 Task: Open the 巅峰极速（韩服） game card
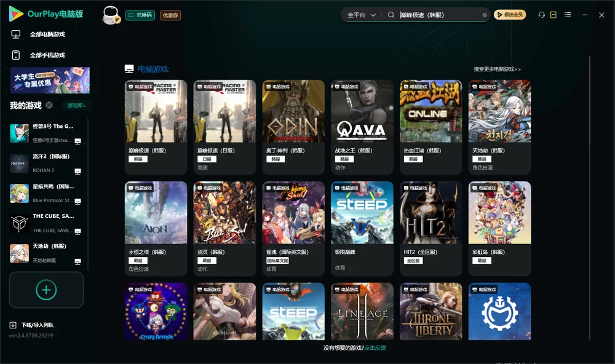[x=156, y=127]
